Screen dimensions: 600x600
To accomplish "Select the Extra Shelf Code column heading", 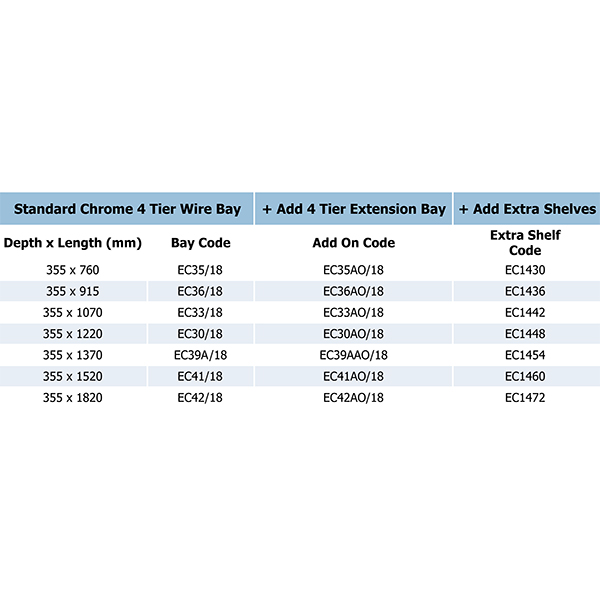I will (x=525, y=243).
